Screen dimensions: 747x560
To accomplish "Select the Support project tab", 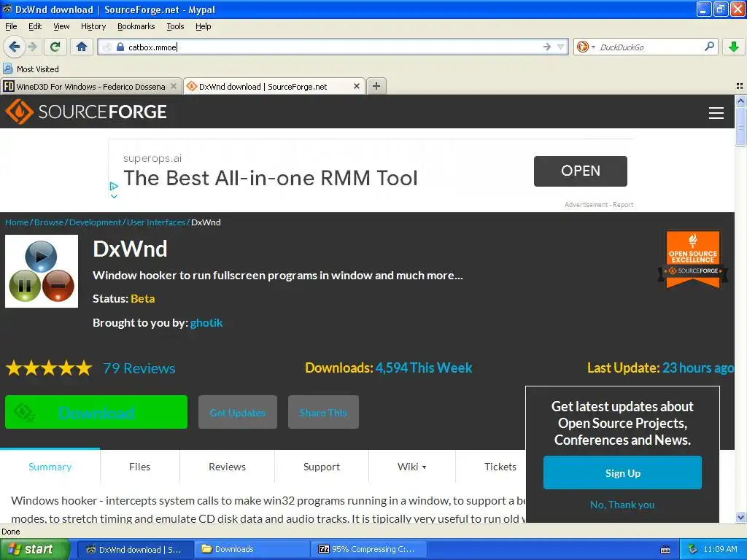I will [x=322, y=467].
